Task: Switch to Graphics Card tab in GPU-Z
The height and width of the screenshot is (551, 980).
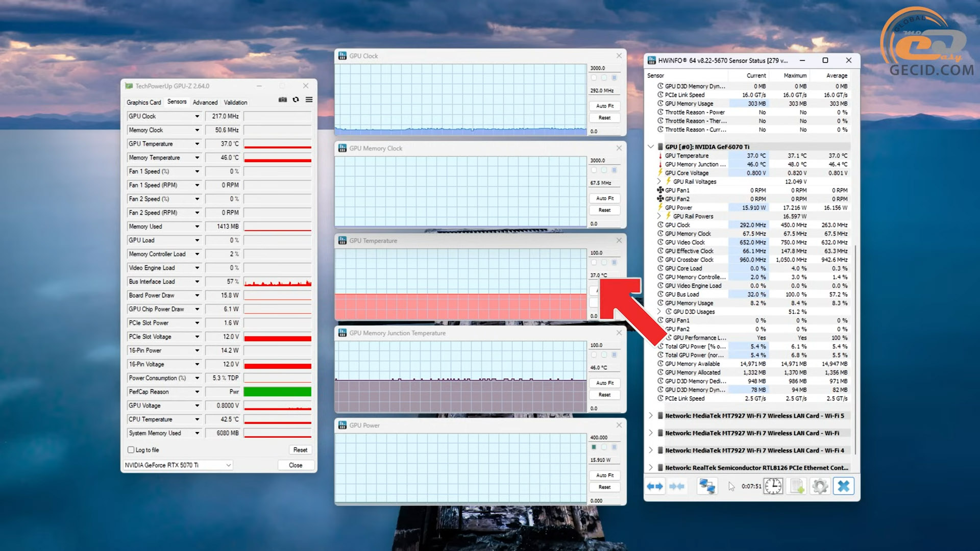Action: 143,103
